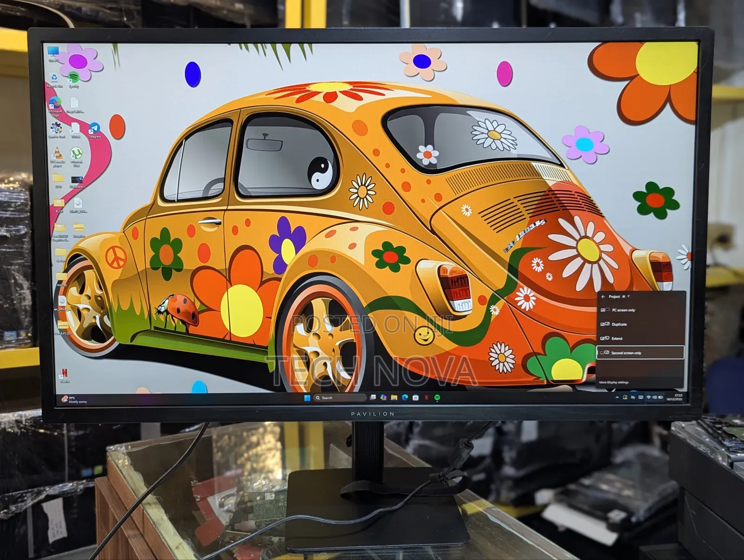The height and width of the screenshot is (560, 744).
Task: Open Netflix from the taskbar
Action: [x=426, y=397]
